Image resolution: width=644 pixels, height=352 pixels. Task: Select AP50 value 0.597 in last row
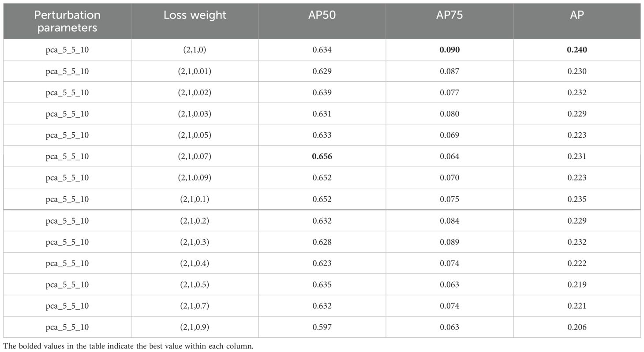click(x=322, y=327)
